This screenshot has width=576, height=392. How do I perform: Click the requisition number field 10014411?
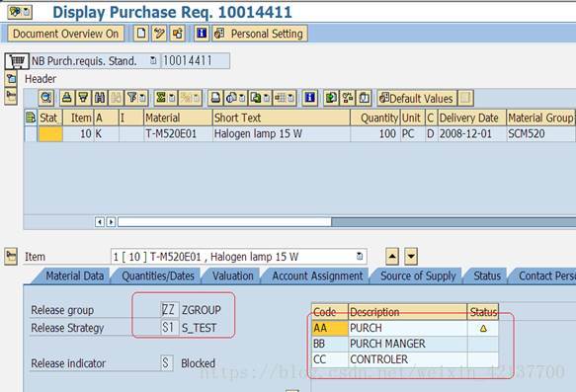pyautogui.click(x=196, y=60)
